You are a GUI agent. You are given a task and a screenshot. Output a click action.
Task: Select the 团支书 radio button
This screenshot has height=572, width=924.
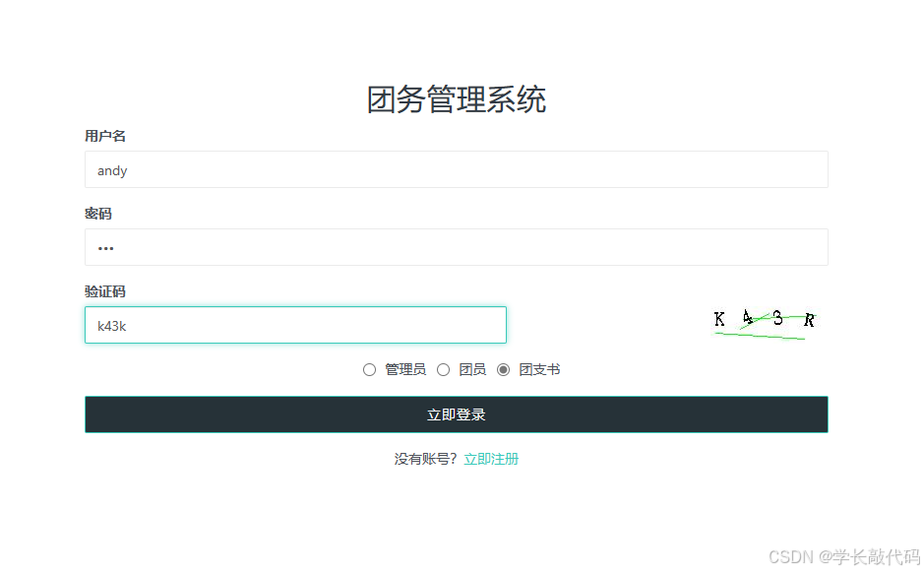[x=503, y=370]
